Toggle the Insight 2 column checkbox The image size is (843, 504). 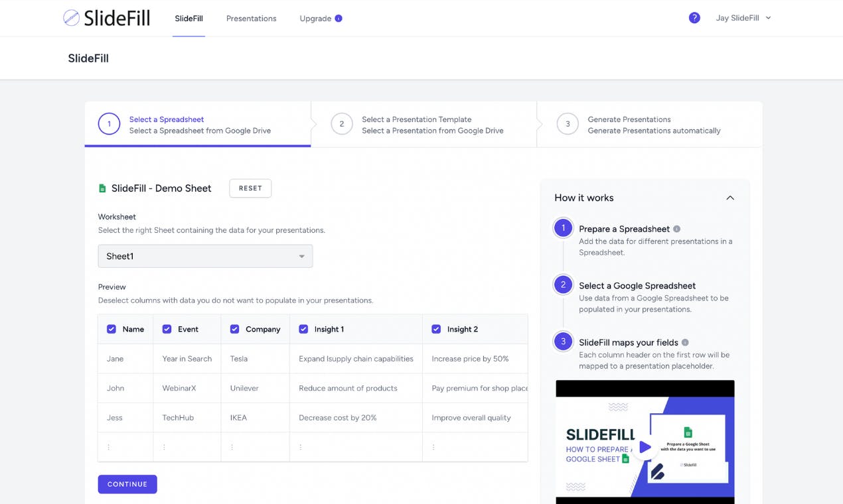coord(436,329)
